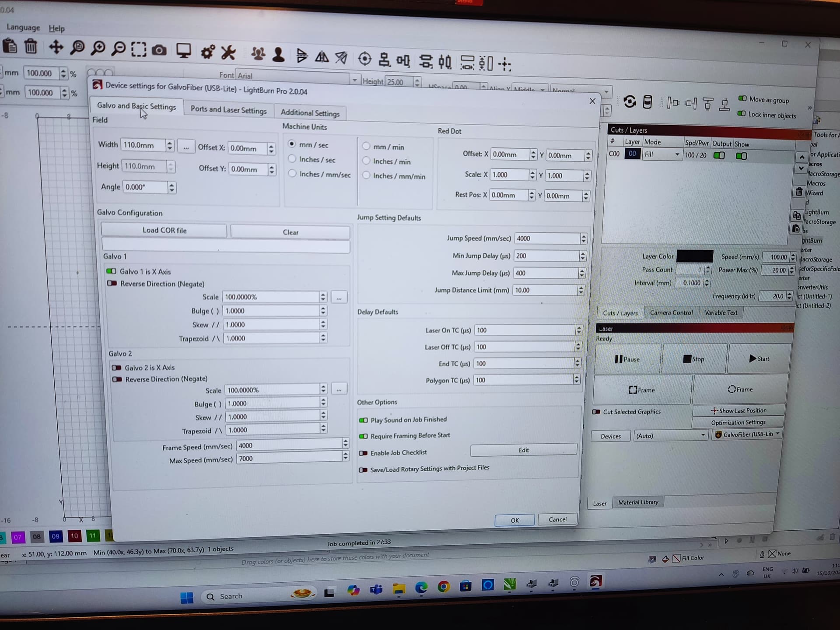Toggle Galvo 1 is X Axis switch
Screen dimensions: 840x630
point(112,271)
